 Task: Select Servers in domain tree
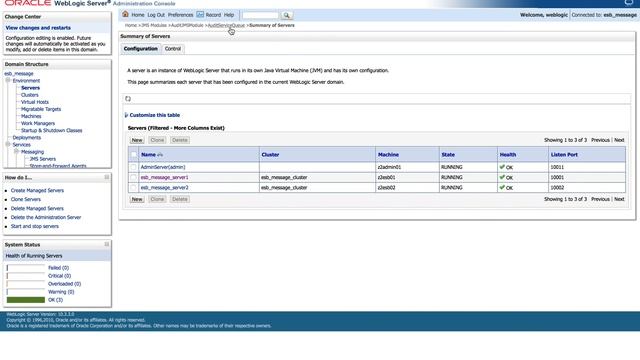coord(30,88)
